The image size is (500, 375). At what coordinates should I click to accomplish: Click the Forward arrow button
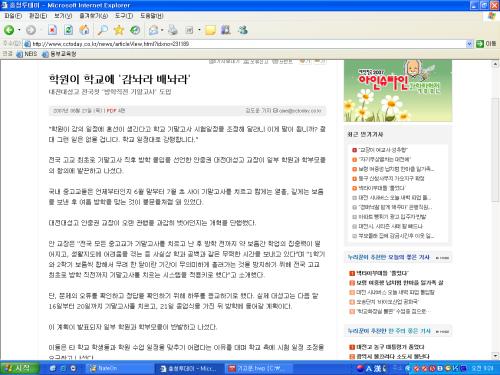(x=31, y=30)
